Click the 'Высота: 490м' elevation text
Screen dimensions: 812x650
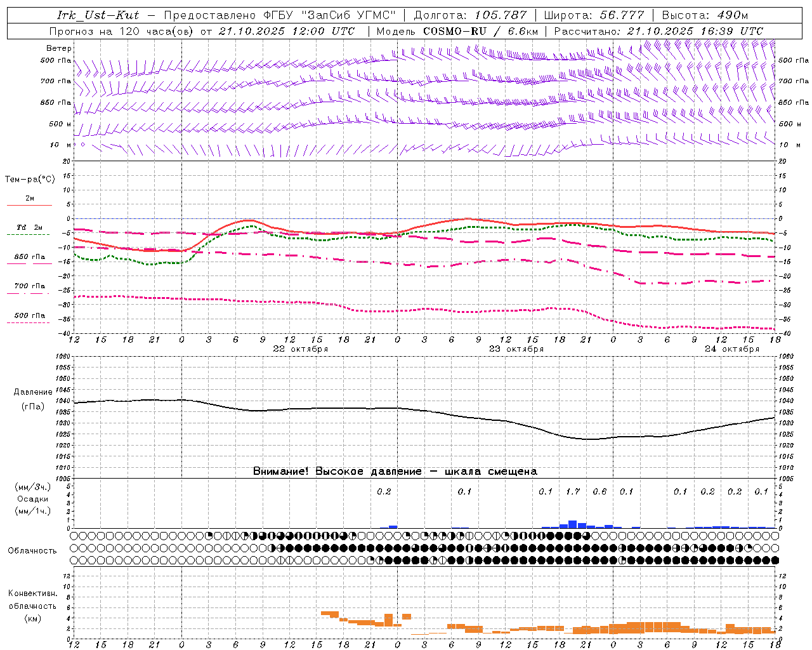(x=705, y=15)
